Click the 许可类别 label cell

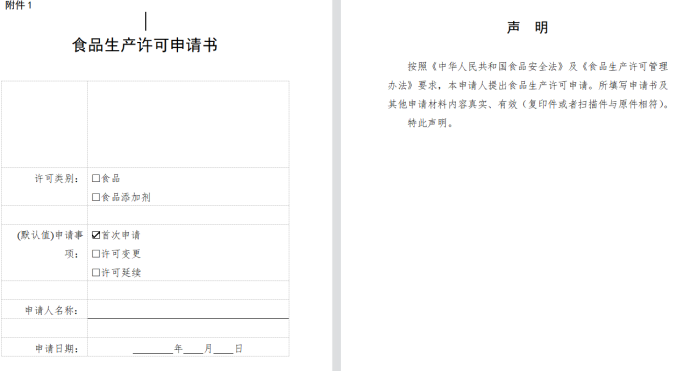click(45, 187)
